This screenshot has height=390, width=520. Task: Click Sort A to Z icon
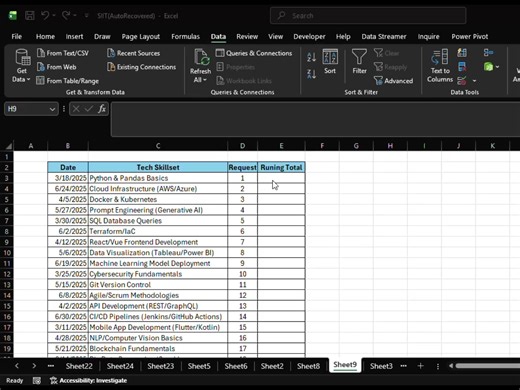(311, 57)
